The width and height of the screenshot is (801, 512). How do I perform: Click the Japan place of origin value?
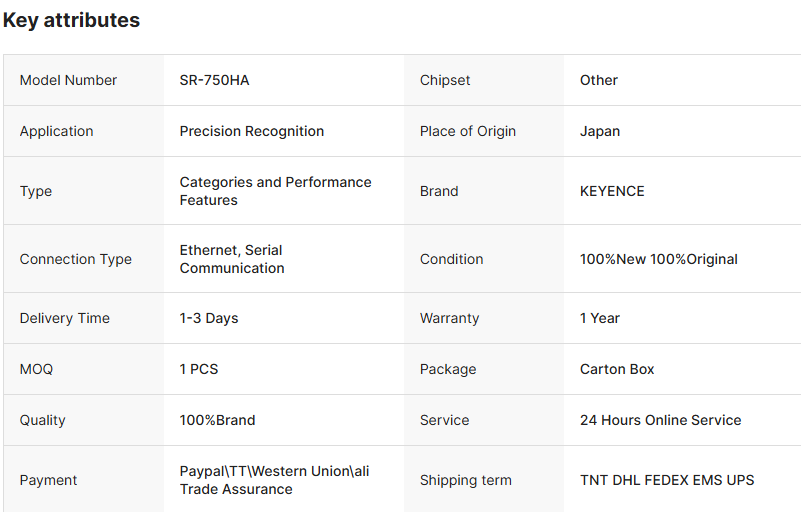click(600, 131)
